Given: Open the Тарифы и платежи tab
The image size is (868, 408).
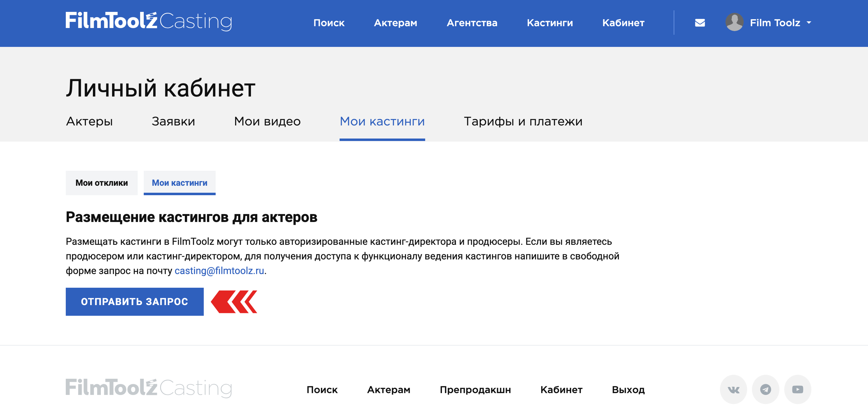Looking at the screenshot, I should (523, 121).
